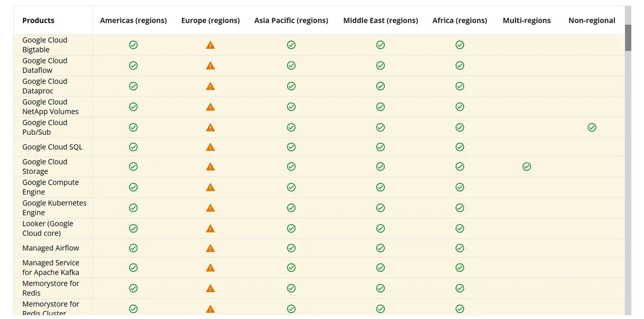Click the Products column header

[38, 20]
